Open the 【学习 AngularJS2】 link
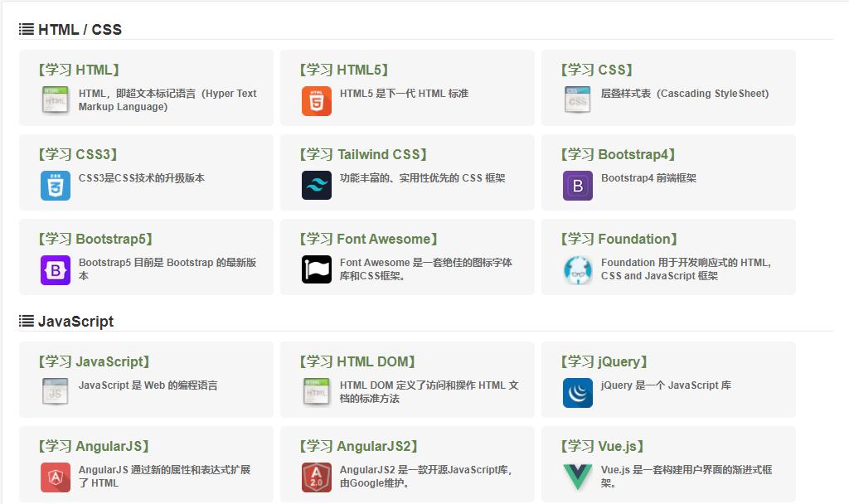 coord(359,446)
